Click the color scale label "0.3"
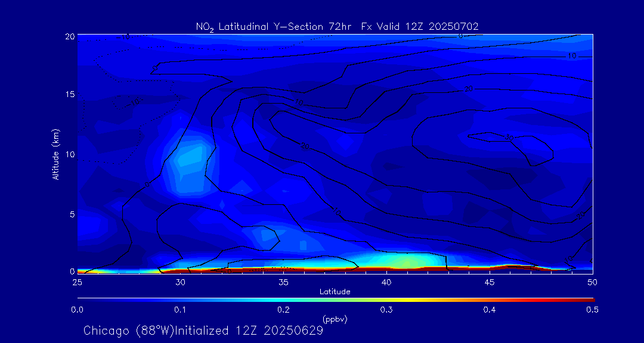The width and height of the screenshot is (644, 343). coord(386,310)
